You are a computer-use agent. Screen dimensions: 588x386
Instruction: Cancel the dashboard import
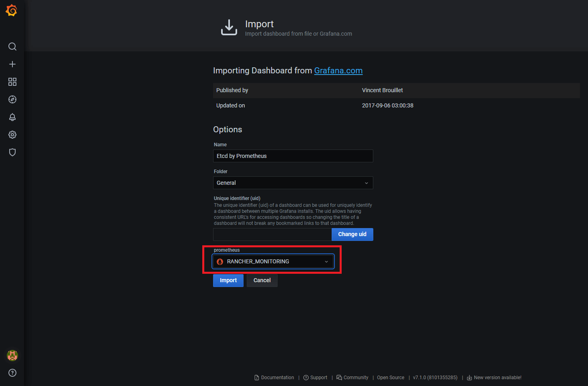(262, 280)
